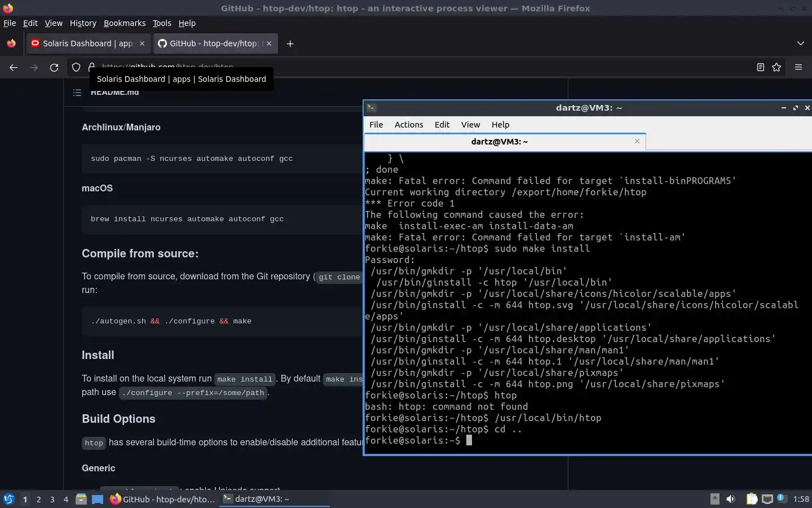
Task: Open Firefox Tools menu
Action: (x=162, y=23)
